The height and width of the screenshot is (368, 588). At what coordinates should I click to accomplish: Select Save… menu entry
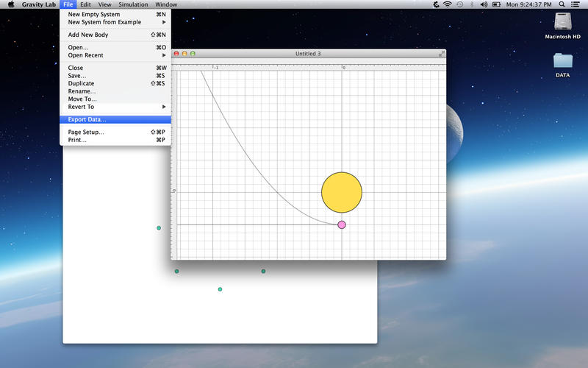115,76
